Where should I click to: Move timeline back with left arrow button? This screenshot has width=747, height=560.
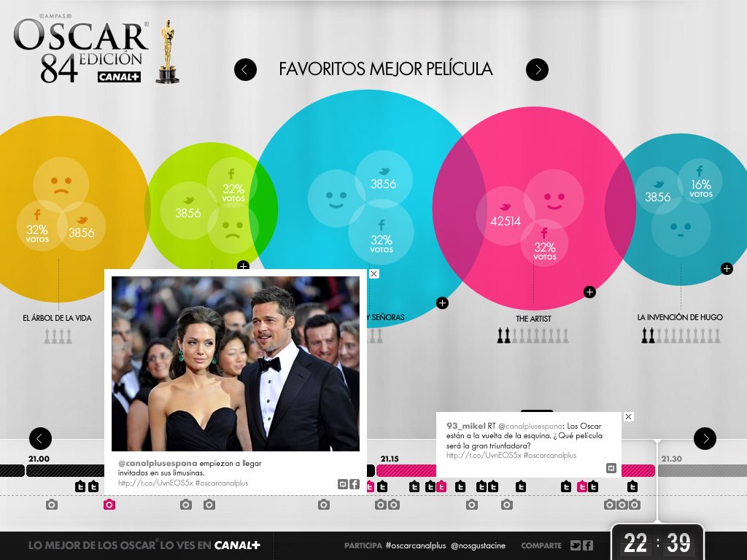click(x=41, y=438)
